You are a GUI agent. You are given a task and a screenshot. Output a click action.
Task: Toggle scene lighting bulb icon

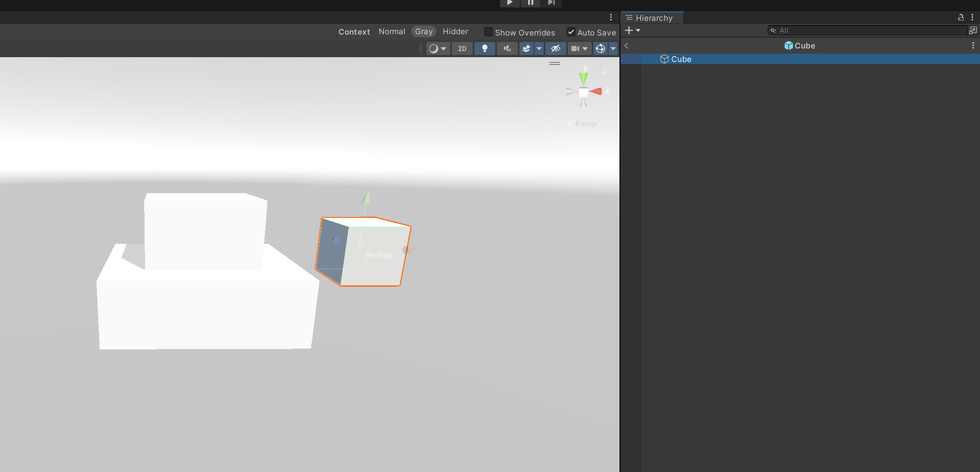pyautogui.click(x=484, y=48)
